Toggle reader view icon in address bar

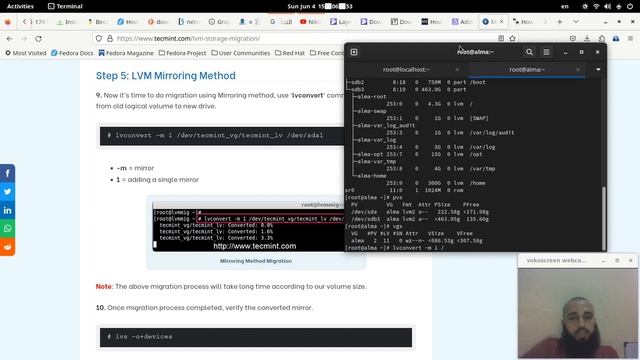[501, 38]
